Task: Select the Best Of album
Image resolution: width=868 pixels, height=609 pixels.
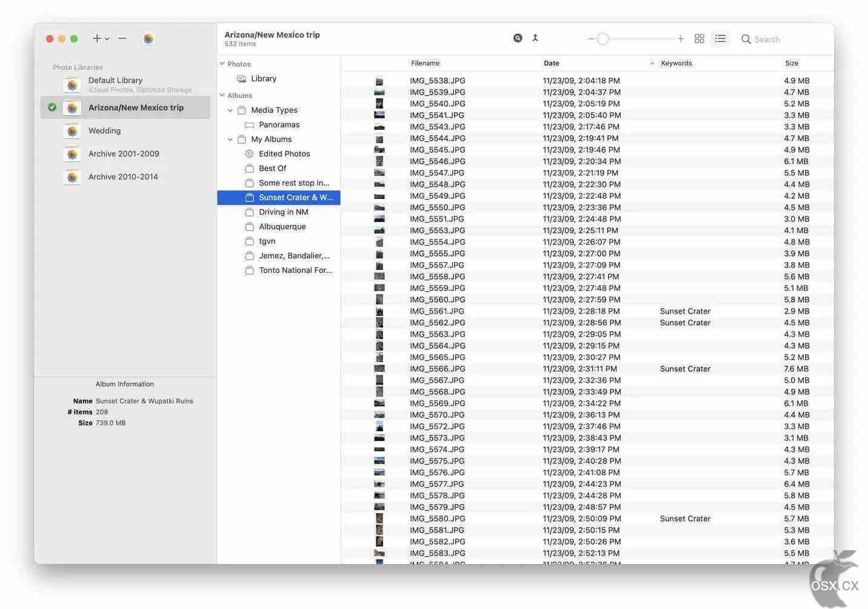Action: tap(279, 169)
